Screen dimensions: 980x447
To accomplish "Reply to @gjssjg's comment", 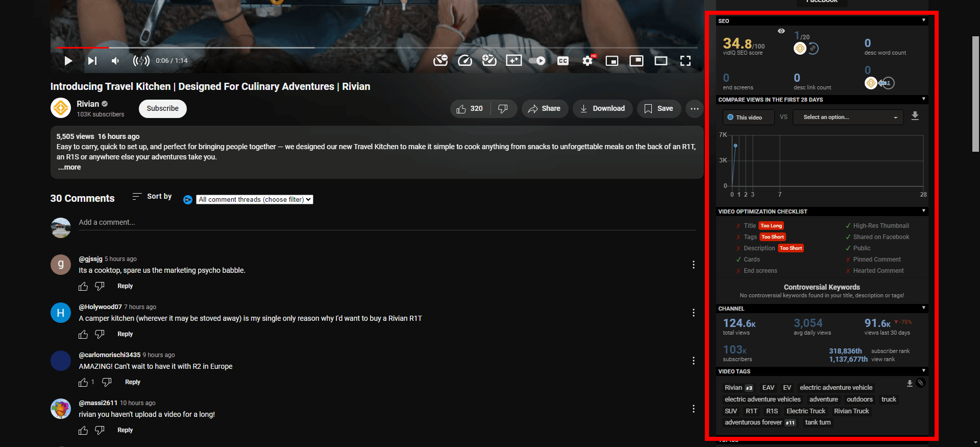I will [125, 286].
